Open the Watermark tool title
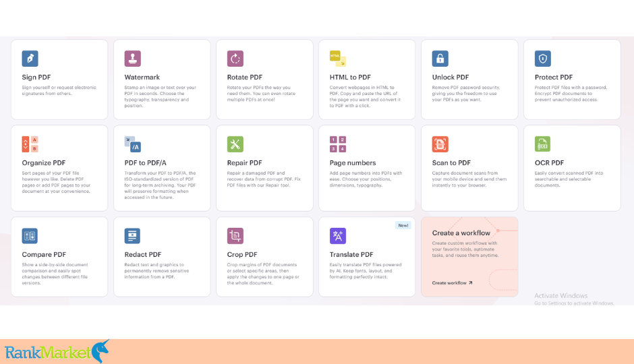Viewport: 634px width, 364px height. click(x=142, y=77)
